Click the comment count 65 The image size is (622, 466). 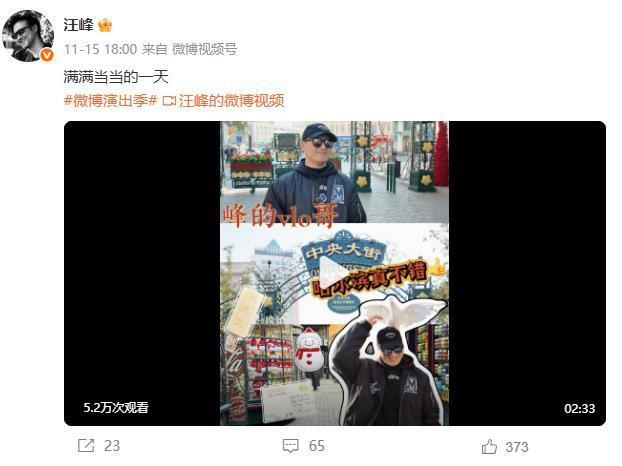point(317,446)
